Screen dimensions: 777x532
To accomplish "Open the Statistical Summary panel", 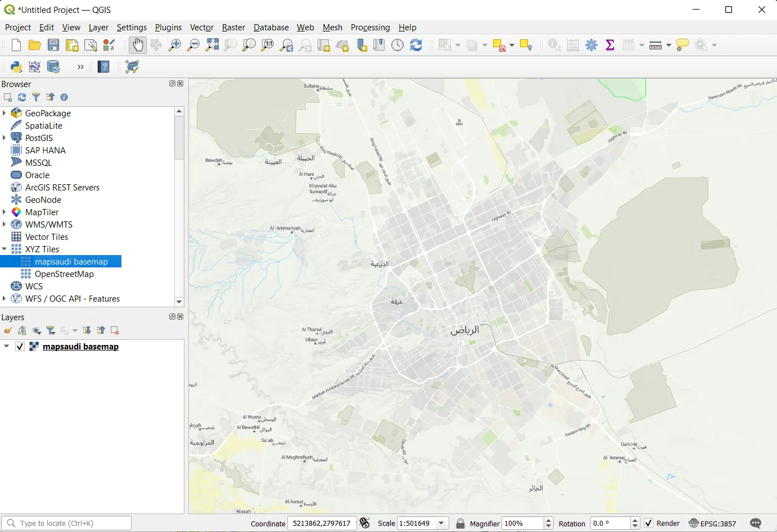I will (x=611, y=45).
